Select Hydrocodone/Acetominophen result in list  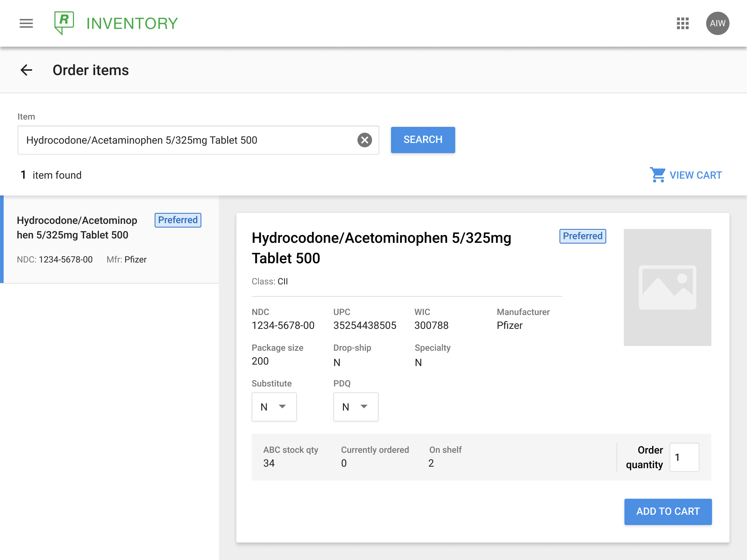[77, 228]
